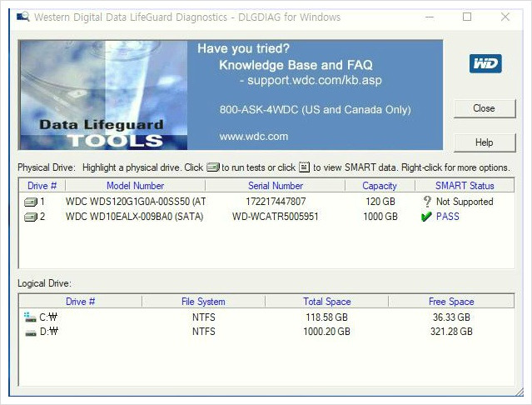Click total space 118.58 GB

coord(326,317)
